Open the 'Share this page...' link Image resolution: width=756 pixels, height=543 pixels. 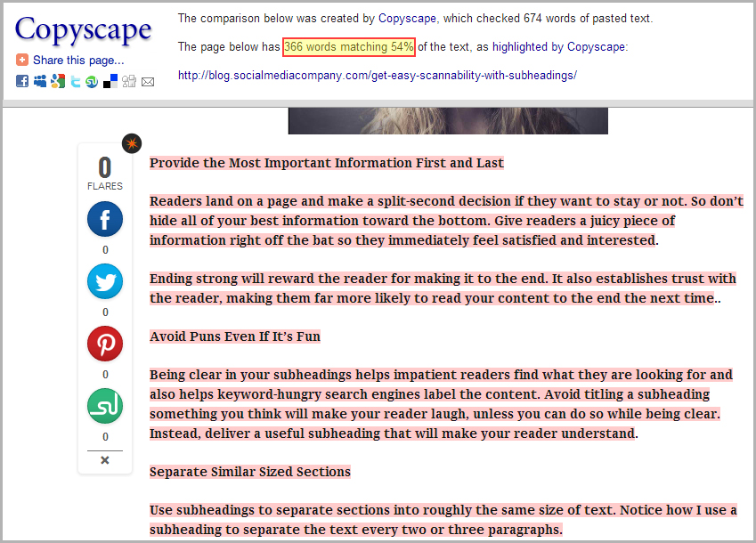pos(78,61)
